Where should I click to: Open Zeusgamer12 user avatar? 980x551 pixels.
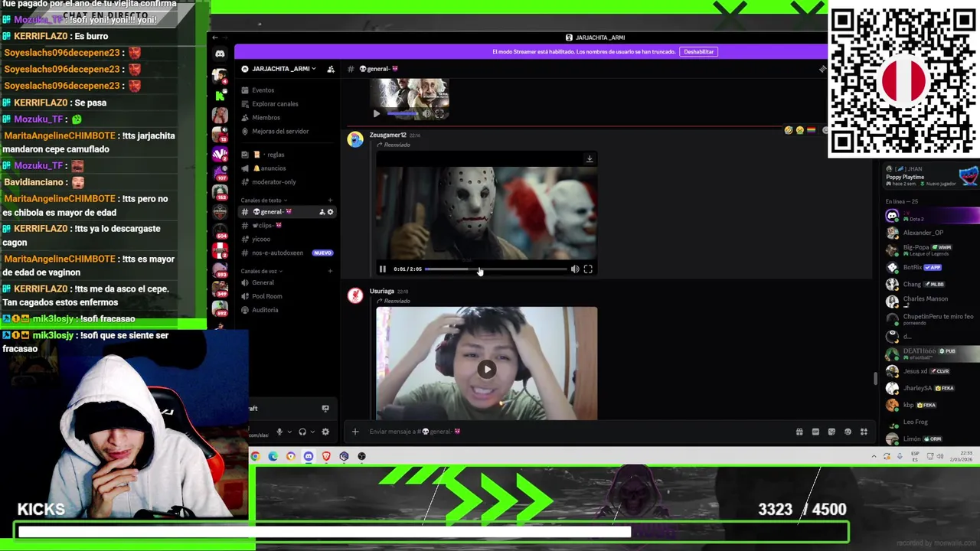click(355, 139)
